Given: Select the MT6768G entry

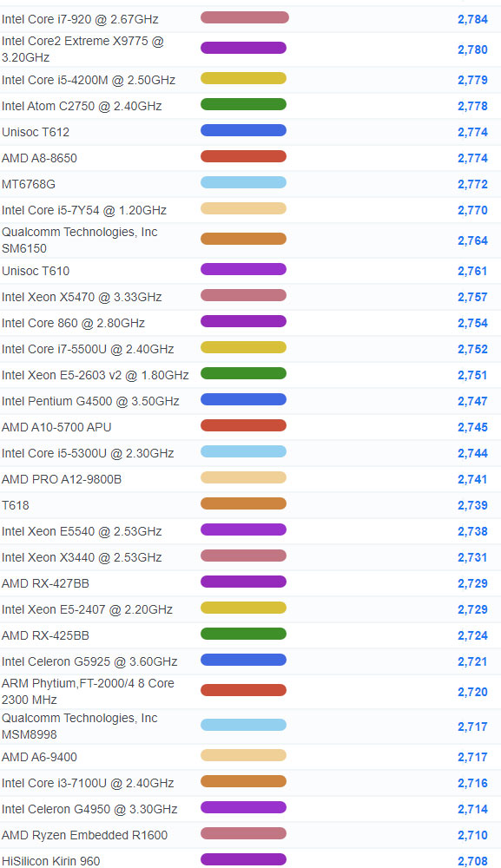Looking at the screenshot, I should click(29, 184).
